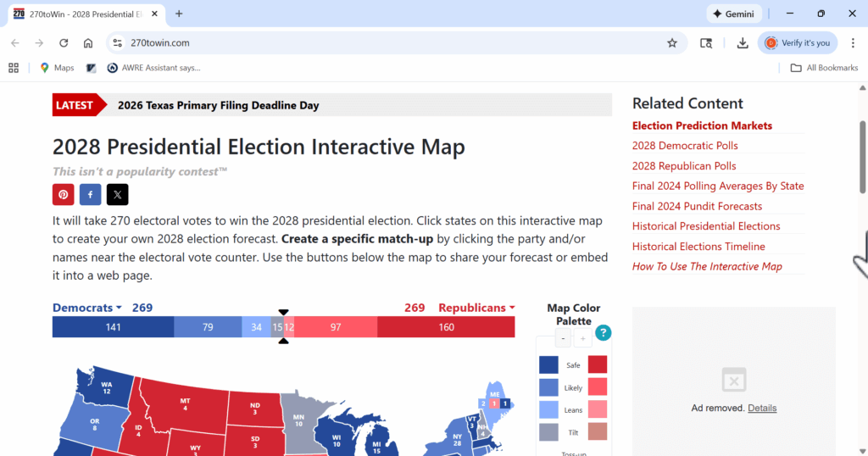Click the Gemini button in title bar

(x=734, y=14)
